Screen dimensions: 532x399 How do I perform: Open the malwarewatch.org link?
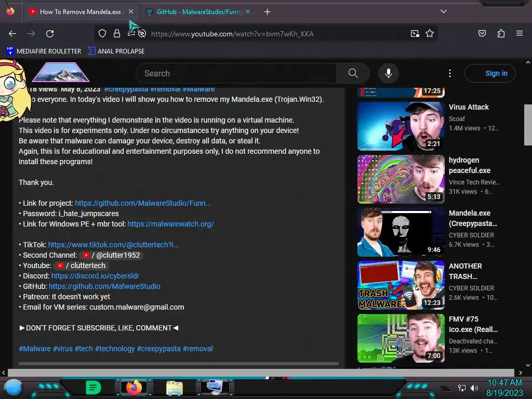coord(170,224)
